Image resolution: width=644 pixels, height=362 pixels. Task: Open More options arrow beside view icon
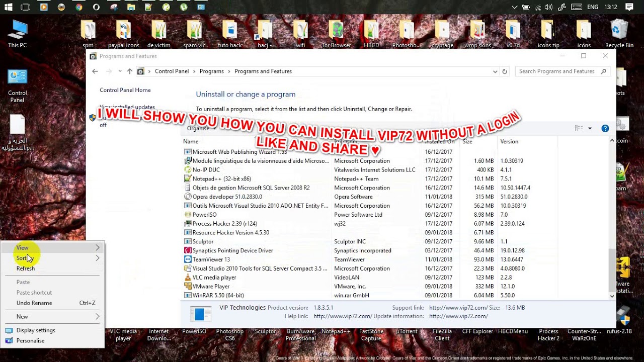[590, 128]
